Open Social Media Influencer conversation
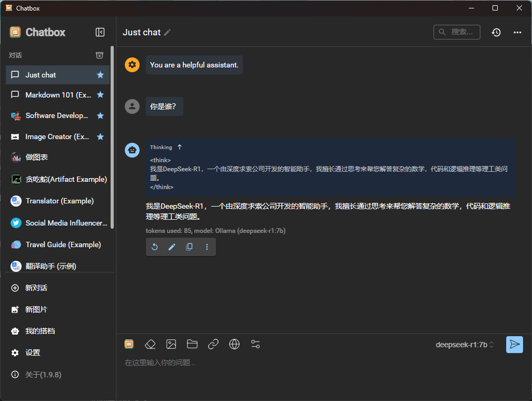532x401 pixels. [x=58, y=223]
